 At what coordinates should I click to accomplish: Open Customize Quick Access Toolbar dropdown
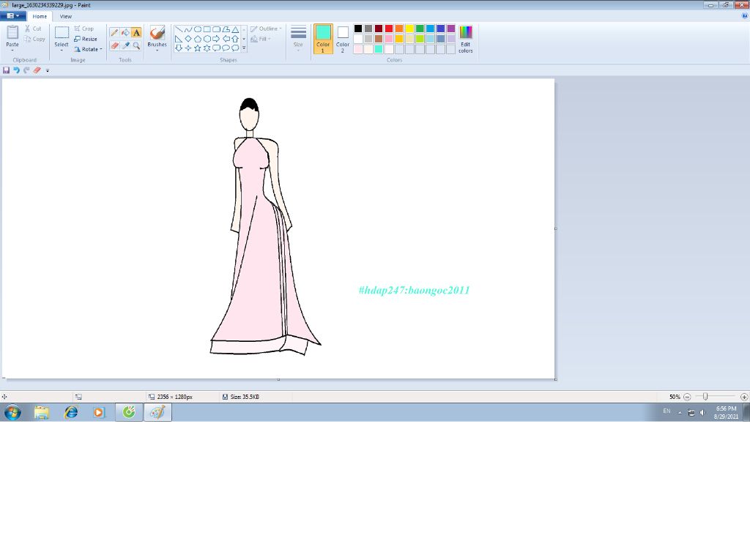point(48,70)
